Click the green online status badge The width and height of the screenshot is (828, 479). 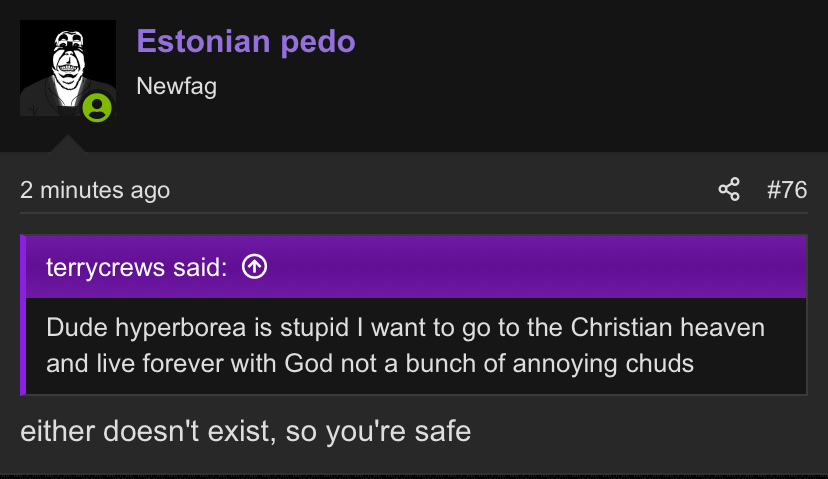pyautogui.click(x=97, y=107)
